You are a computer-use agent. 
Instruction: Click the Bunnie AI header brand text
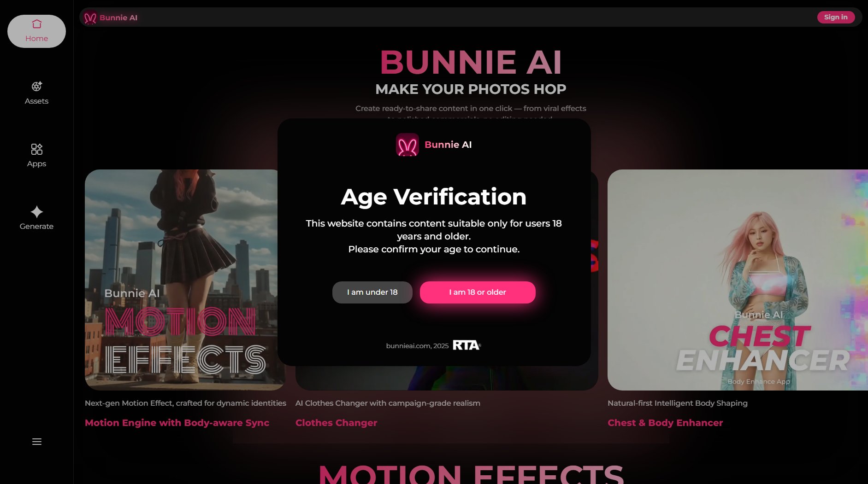[118, 17]
